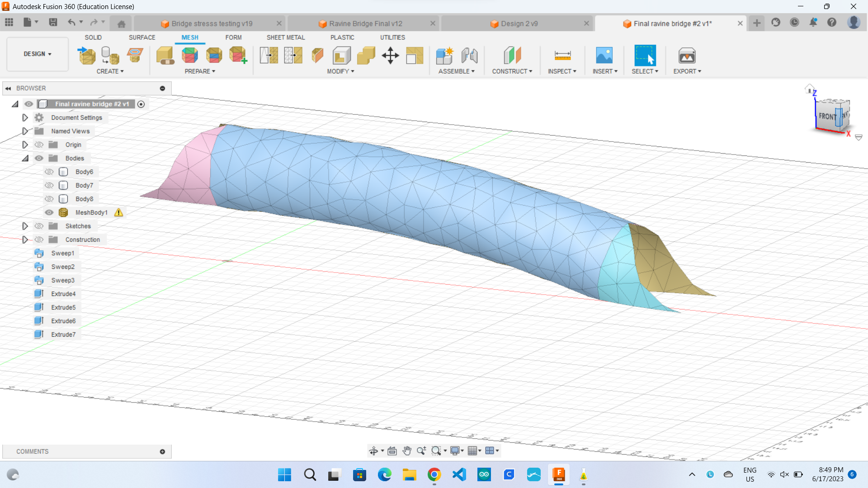This screenshot has height=488, width=868.
Task: Insert a canvas image via Insert panel
Action: pos(604,55)
